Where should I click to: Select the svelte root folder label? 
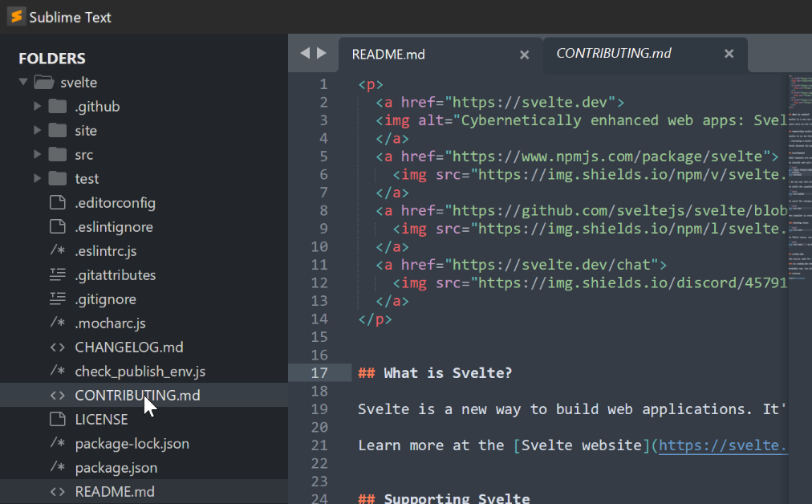point(79,83)
